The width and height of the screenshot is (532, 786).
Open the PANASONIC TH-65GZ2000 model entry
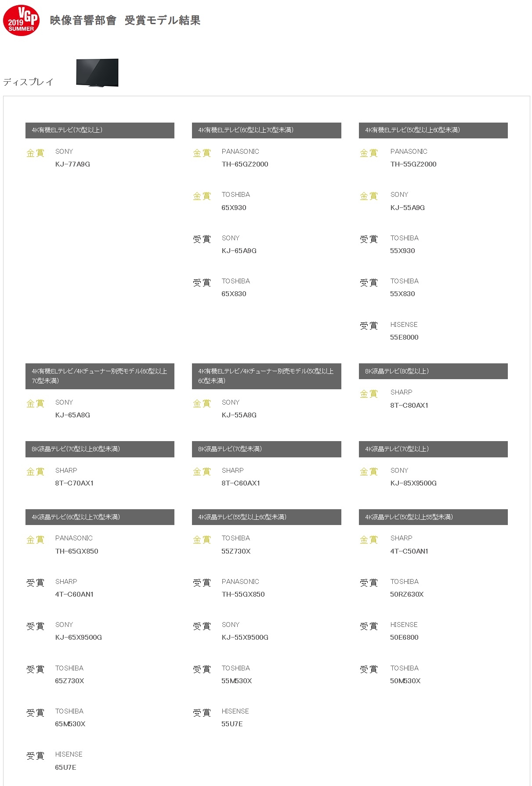pyautogui.click(x=245, y=164)
